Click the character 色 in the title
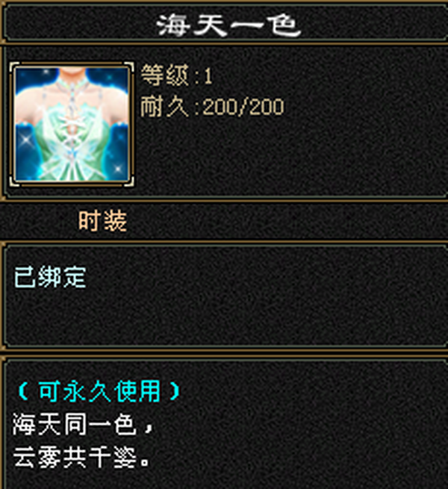The image size is (448, 489). pyautogui.click(x=283, y=26)
